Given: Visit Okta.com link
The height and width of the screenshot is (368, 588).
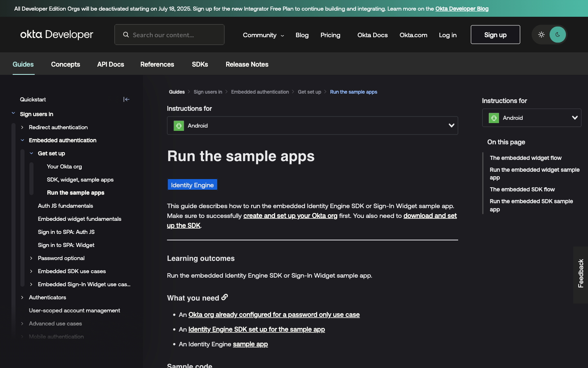Looking at the screenshot, I should coord(413,35).
